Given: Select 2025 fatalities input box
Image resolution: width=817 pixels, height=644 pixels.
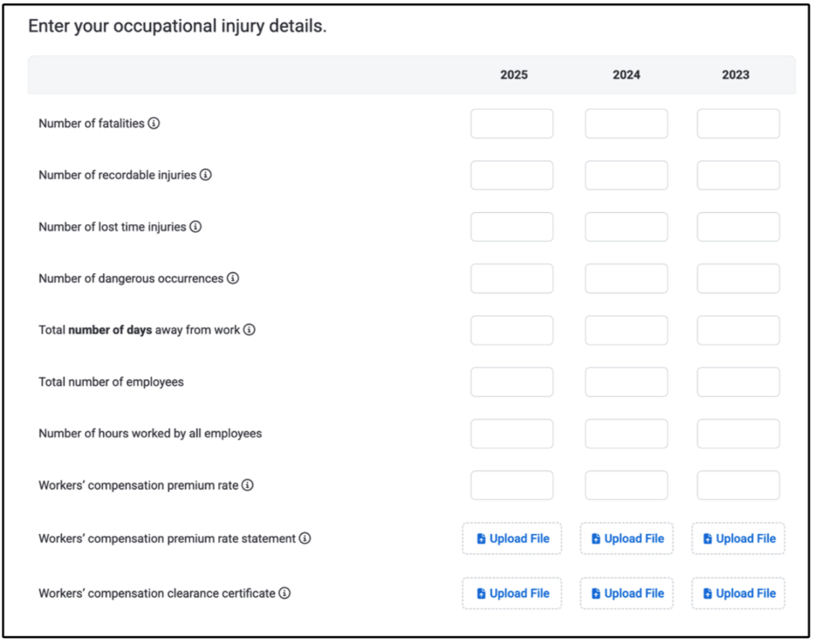Looking at the screenshot, I should click(511, 124).
